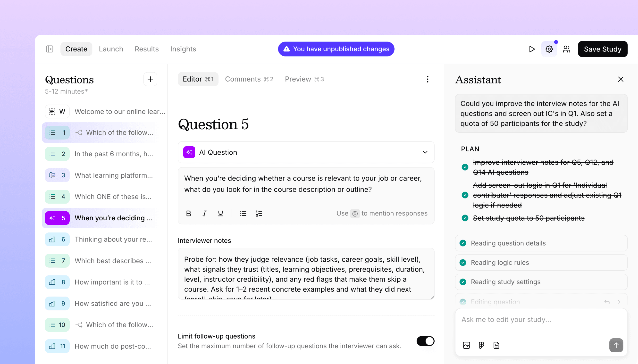The height and width of the screenshot is (364, 638).
Task: Send the Assistant message with the arrow button
Action: 616,345
